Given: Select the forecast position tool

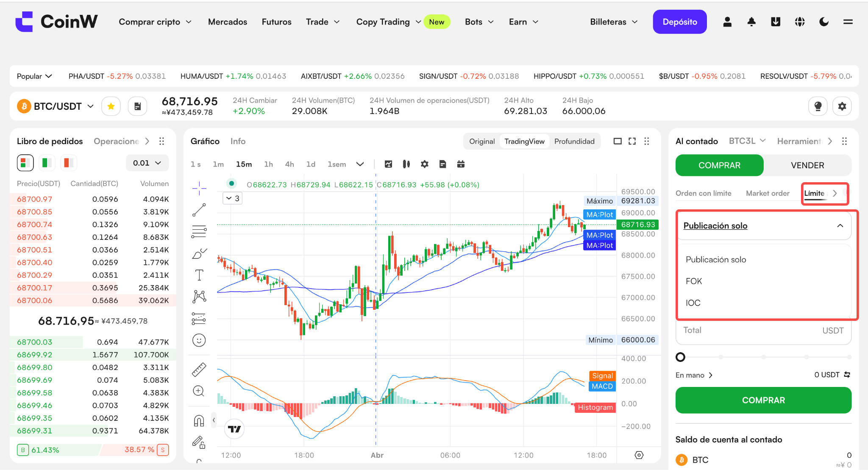Looking at the screenshot, I should click(199, 318).
